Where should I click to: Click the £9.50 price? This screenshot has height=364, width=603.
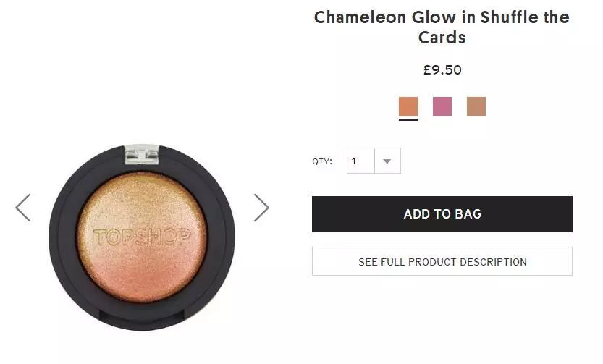point(442,70)
